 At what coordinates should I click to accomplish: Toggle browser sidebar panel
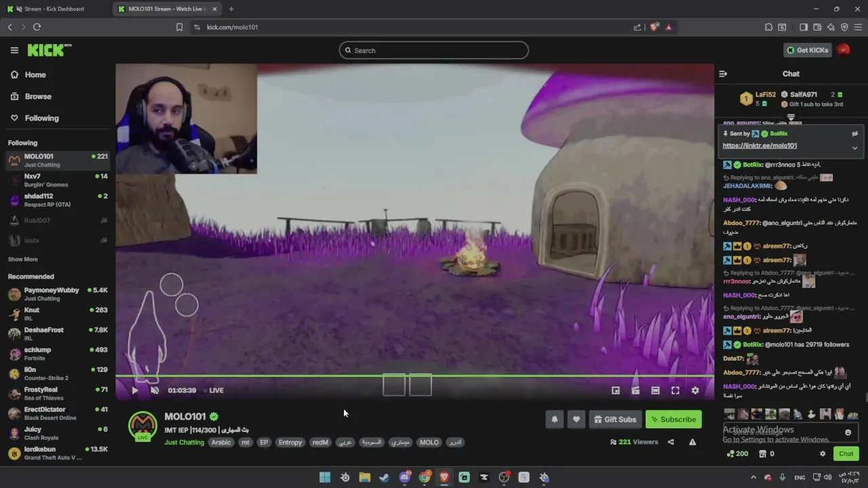point(804,27)
